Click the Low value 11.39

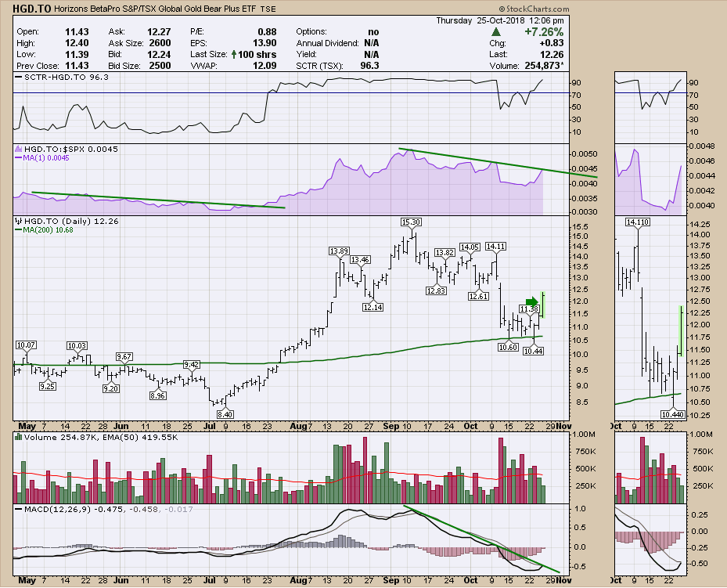click(77, 54)
